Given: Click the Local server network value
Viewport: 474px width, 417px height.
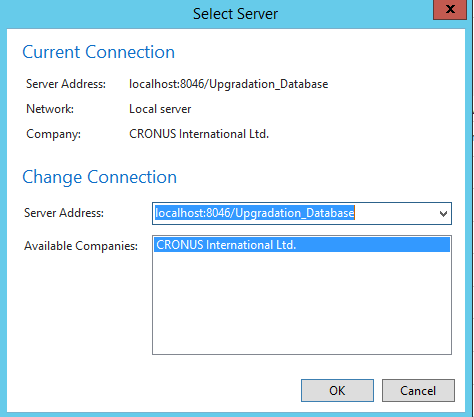Looking at the screenshot, I should (x=160, y=109).
